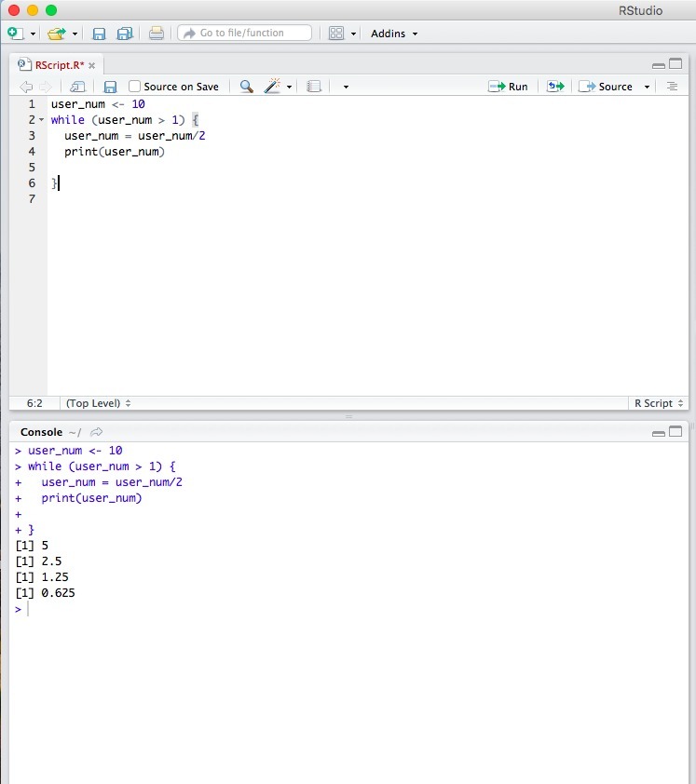Screen dimensions: 696x784
Task: Click the Go to file/function field
Action: click(x=245, y=33)
